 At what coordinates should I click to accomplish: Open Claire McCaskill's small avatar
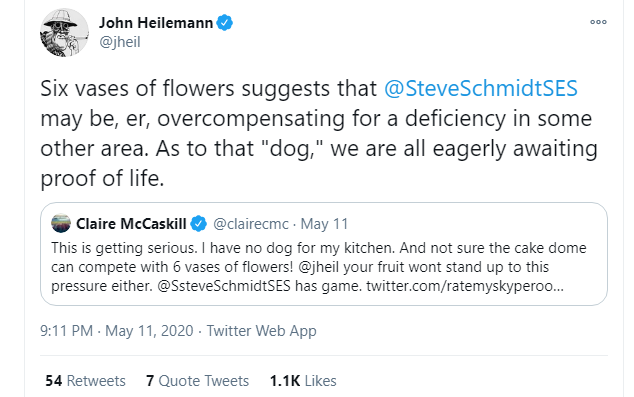(x=61, y=223)
